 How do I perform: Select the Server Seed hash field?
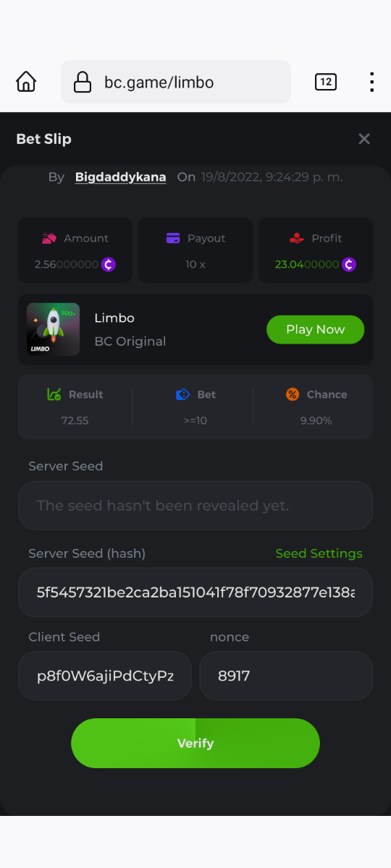click(195, 592)
